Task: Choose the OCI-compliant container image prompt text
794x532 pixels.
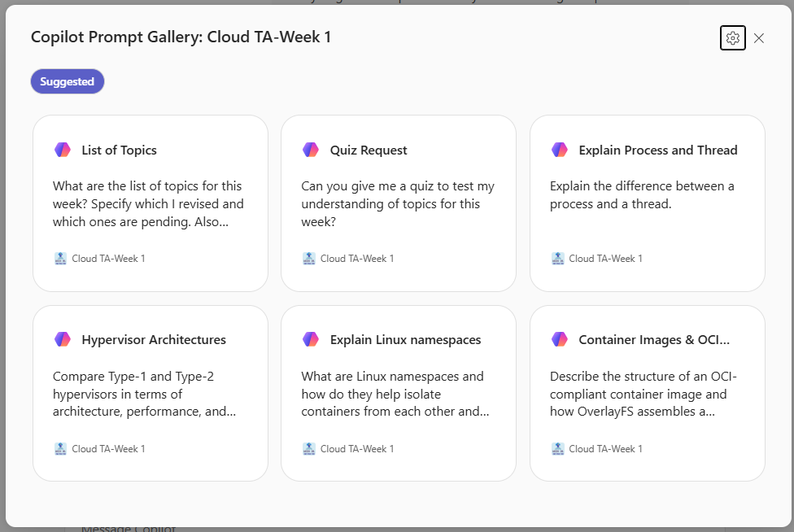Action: coord(638,394)
